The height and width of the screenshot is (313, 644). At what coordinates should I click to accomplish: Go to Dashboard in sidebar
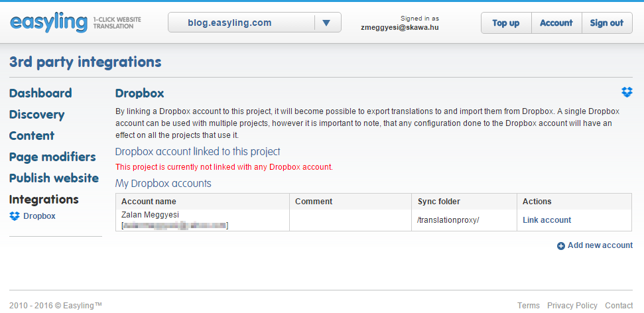coord(40,94)
